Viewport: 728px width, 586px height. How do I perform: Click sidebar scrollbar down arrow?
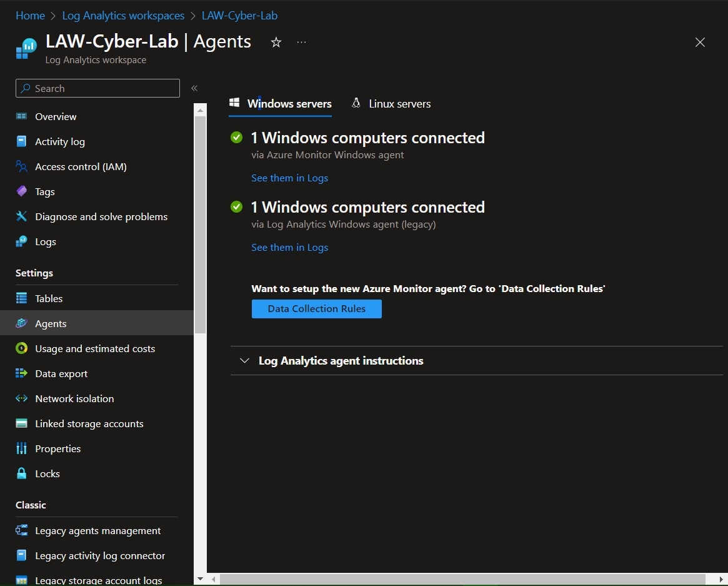point(200,579)
